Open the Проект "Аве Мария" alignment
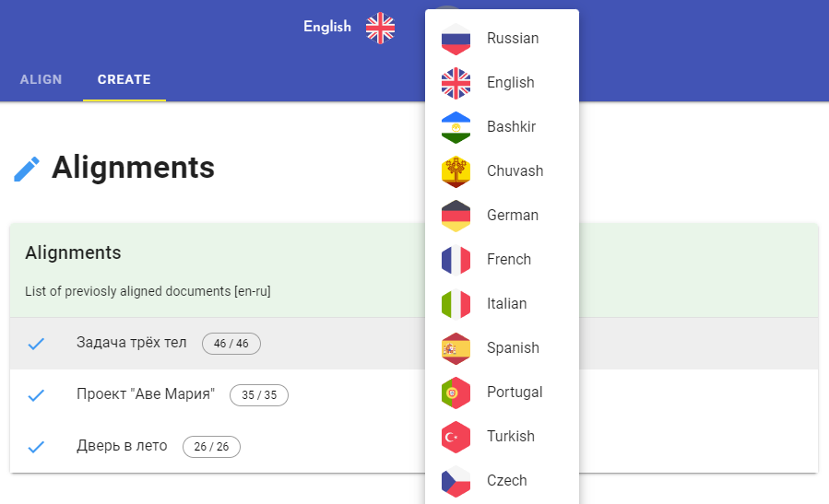 (x=146, y=394)
